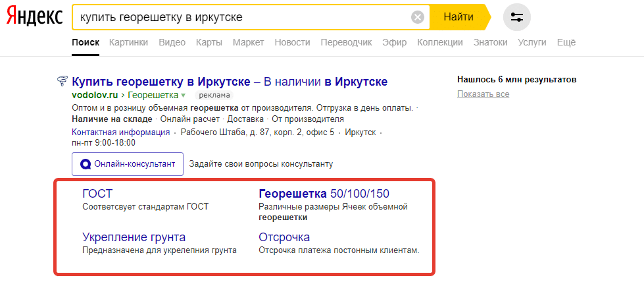Image resolution: width=644 pixels, height=284 pixels.
Task: Open search settings filter icon
Action: (516, 17)
